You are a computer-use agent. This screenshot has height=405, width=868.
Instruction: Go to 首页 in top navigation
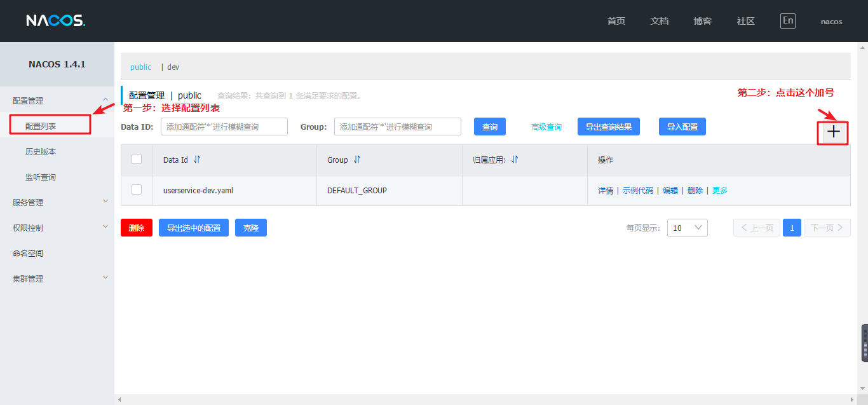point(616,21)
